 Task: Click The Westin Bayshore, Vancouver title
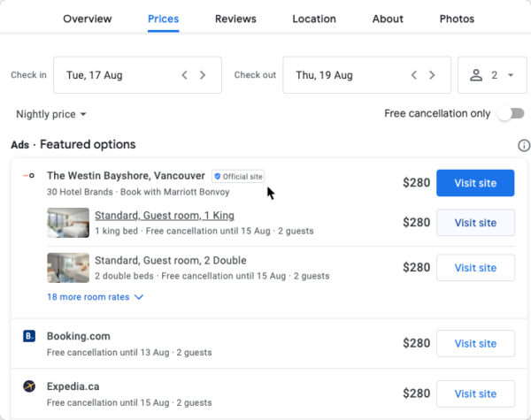point(126,176)
